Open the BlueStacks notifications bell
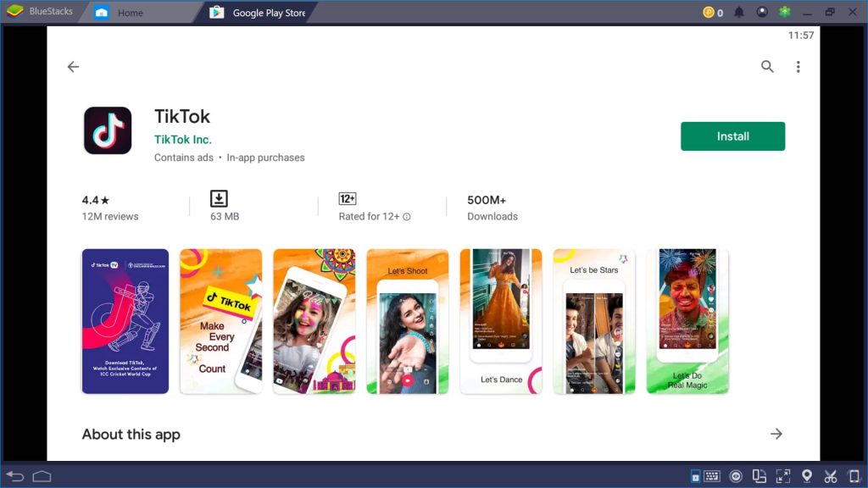 point(739,12)
